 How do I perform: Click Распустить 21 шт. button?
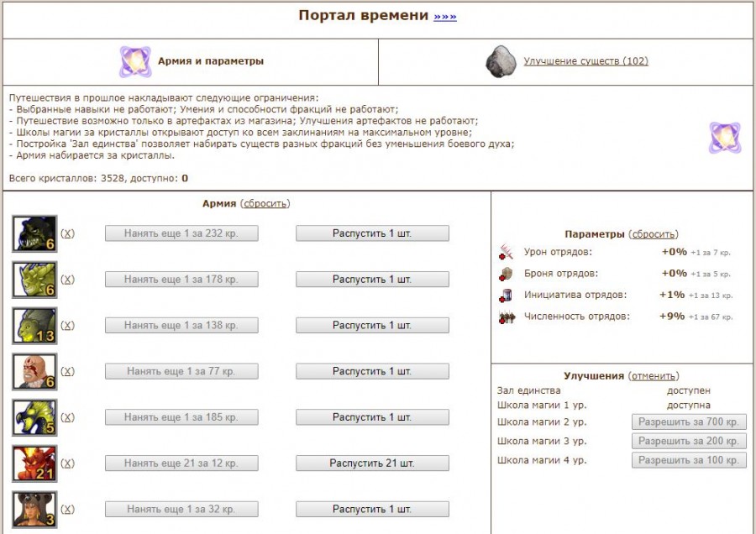[x=372, y=463]
